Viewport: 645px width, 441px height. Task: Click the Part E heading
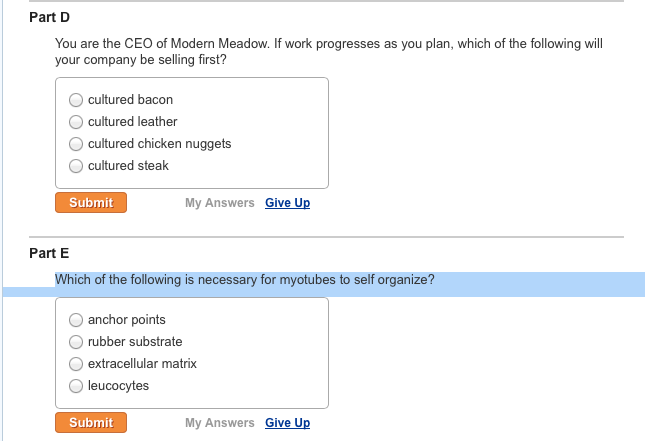point(50,253)
